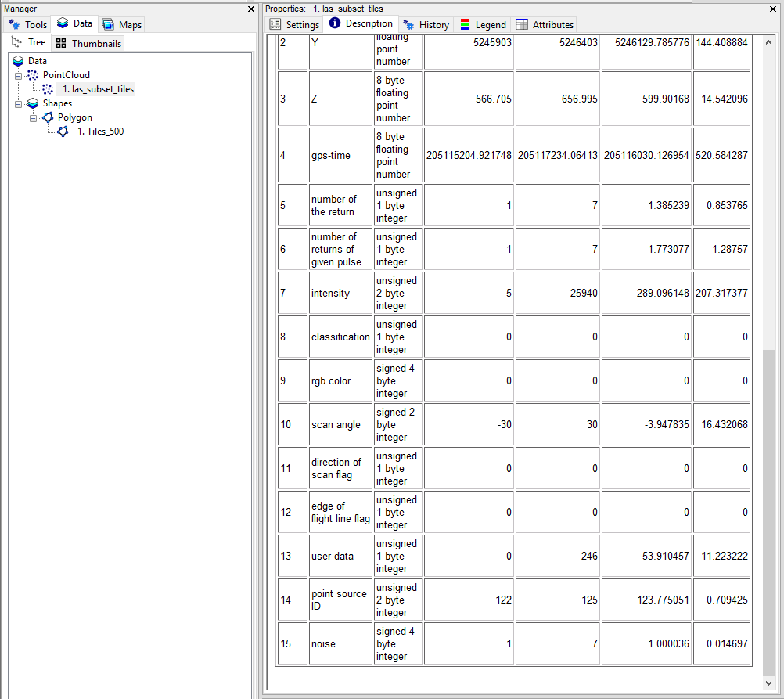Screen dimensions: 784x699
Task: Click the 'direction of scan flag' cell
Action: [x=340, y=468]
